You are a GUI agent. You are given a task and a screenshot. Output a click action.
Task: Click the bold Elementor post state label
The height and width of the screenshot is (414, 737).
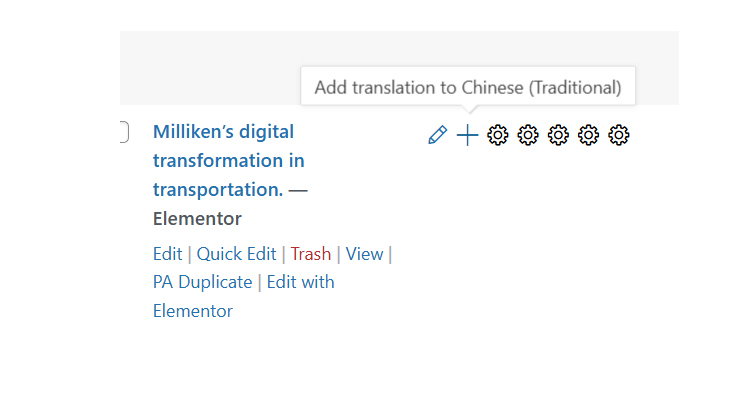tap(197, 218)
